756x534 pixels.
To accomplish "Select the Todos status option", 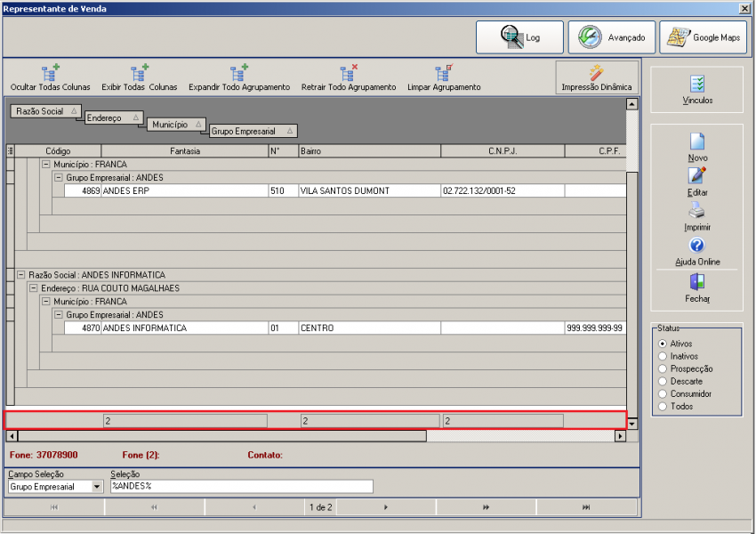I will pos(663,406).
